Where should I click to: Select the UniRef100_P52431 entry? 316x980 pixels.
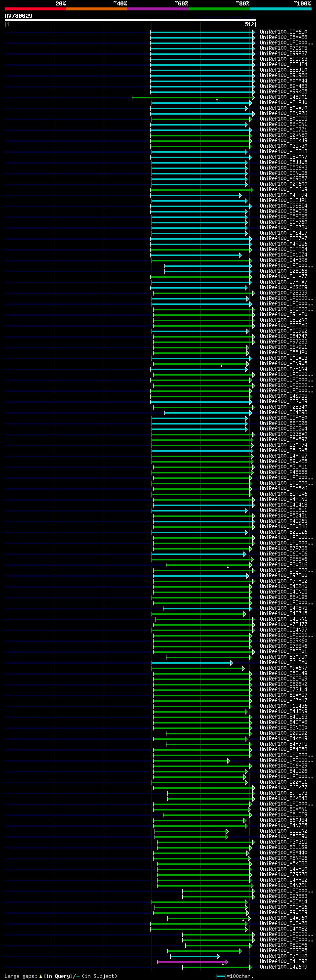coord(283,516)
